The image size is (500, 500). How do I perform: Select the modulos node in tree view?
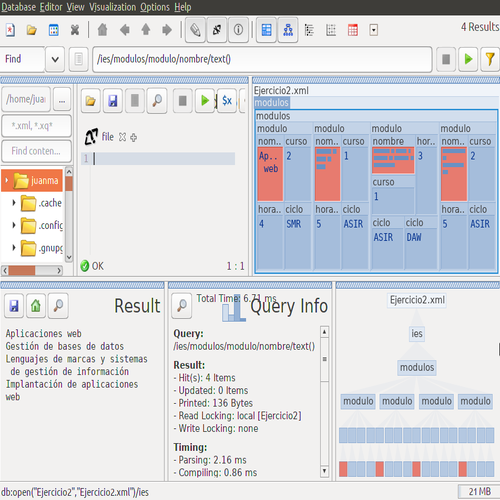(417, 367)
